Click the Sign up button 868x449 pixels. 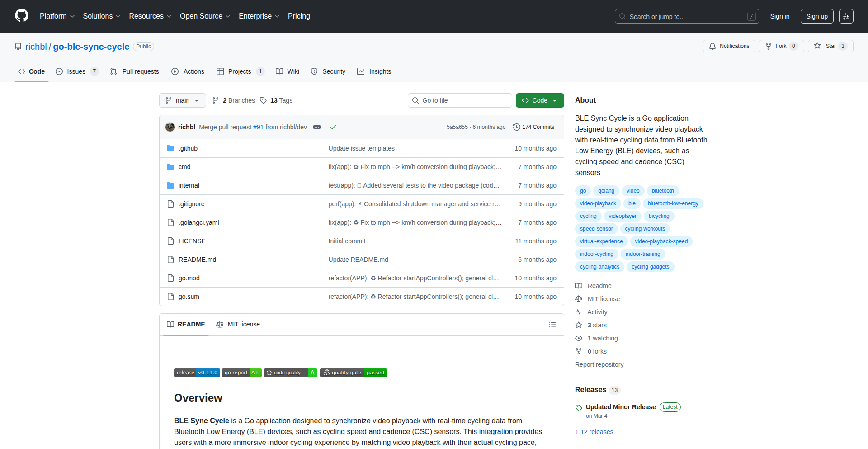(x=817, y=16)
